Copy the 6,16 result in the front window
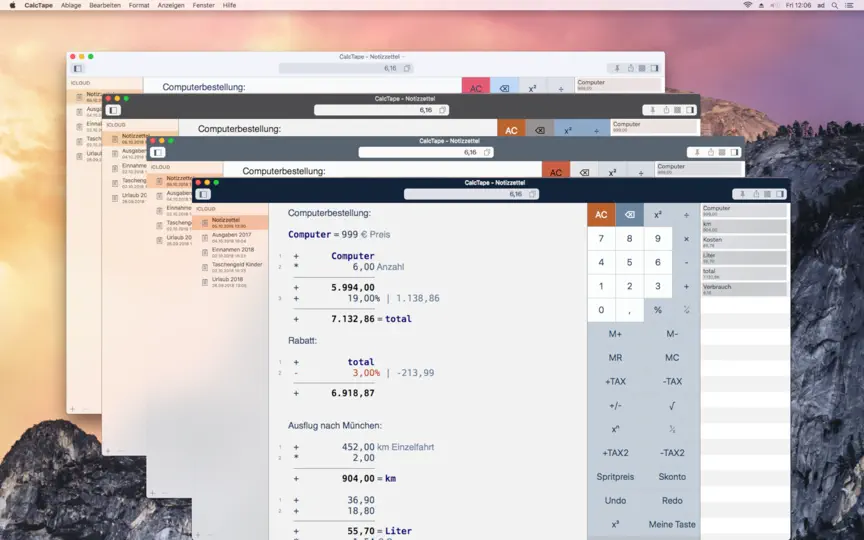This screenshot has height=540, width=864. coord(532,194)
